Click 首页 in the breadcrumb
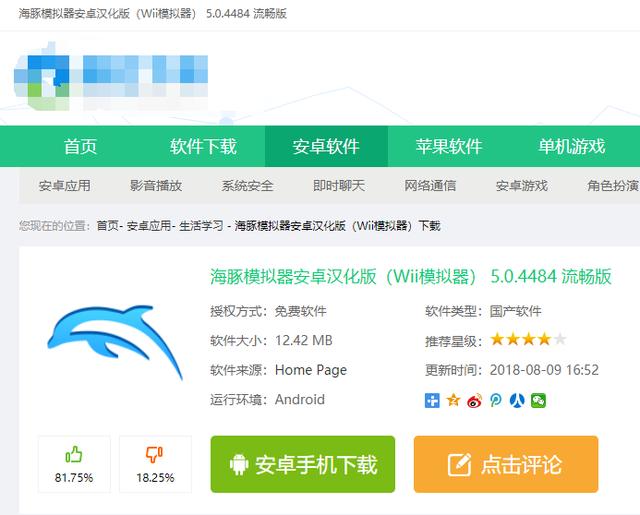This screenshot has width=640, height=515. pos(107,226)
